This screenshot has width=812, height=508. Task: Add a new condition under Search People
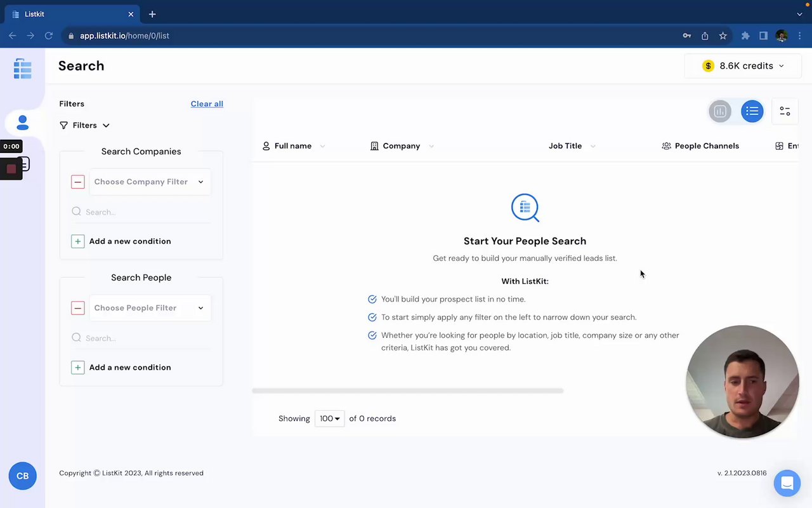tap(121, 368)
